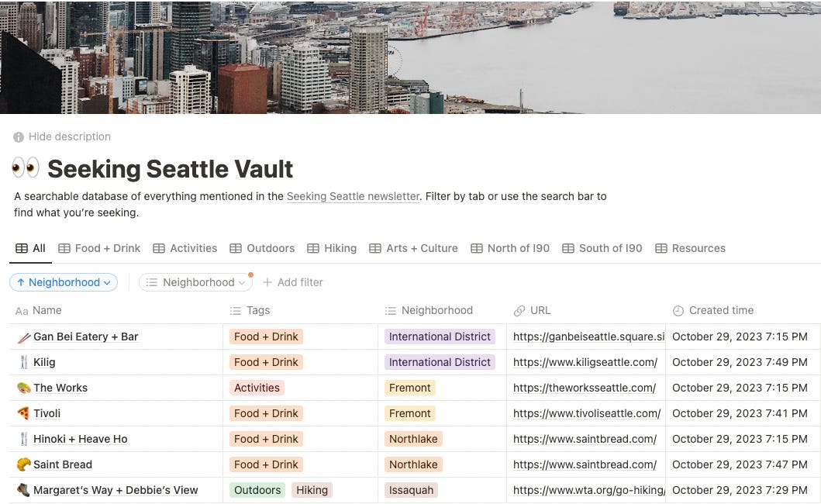Select the South of I90 tab

[602, 248]
